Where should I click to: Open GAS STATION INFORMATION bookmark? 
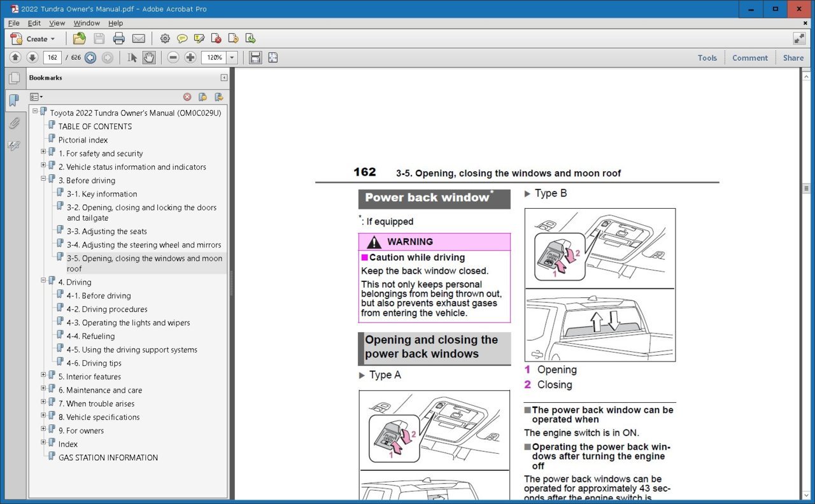click(108, 458)
